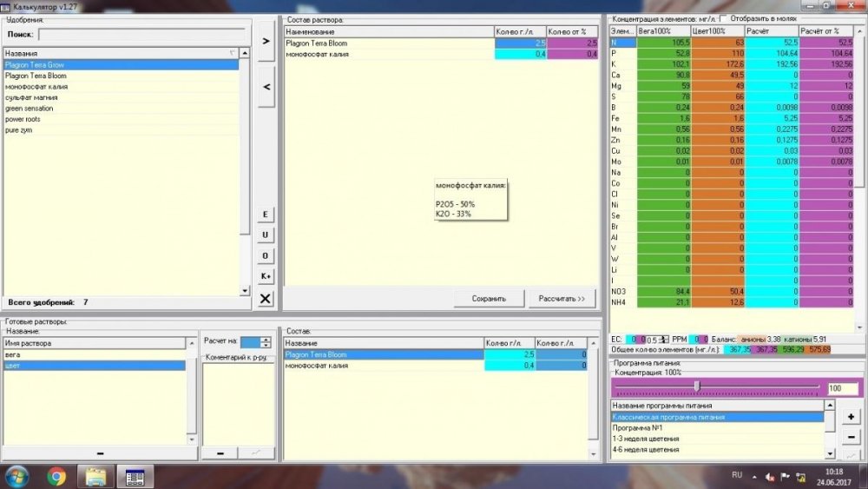Image resolution: width=868 pixels, height=489 pixels.
Task: Click the K+ button
Action: (x=265, y=276)
